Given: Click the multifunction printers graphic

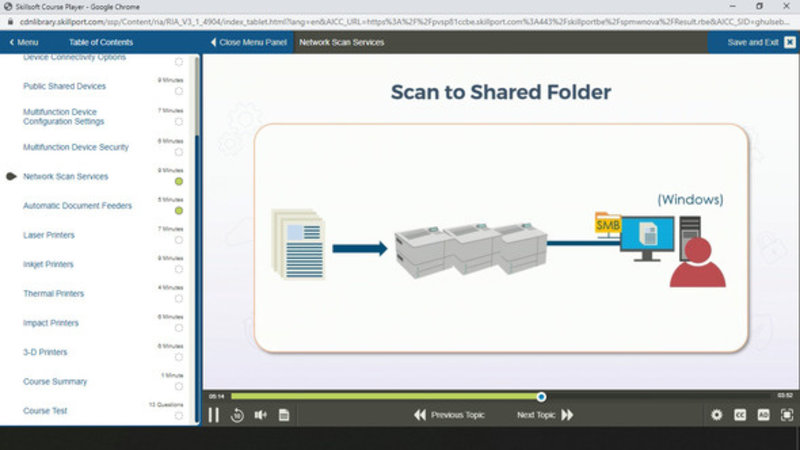Looking at the screenshot, I should pyautogui.click(x=471, y=250).
